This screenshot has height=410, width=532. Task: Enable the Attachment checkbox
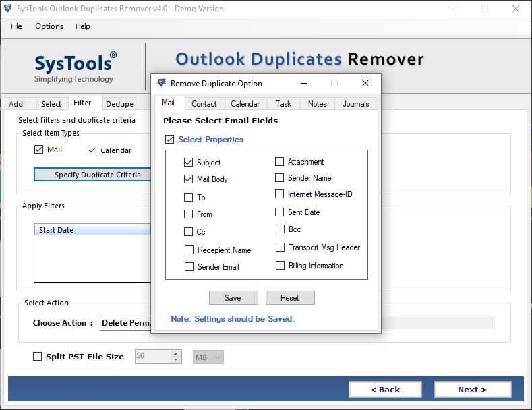click(280, 162)
